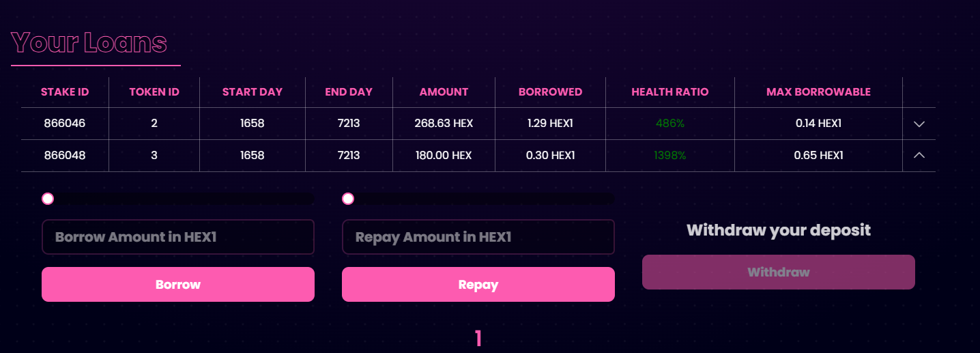Click the TOKEN ID column header
Screen dimensions: 980x353
154,92
